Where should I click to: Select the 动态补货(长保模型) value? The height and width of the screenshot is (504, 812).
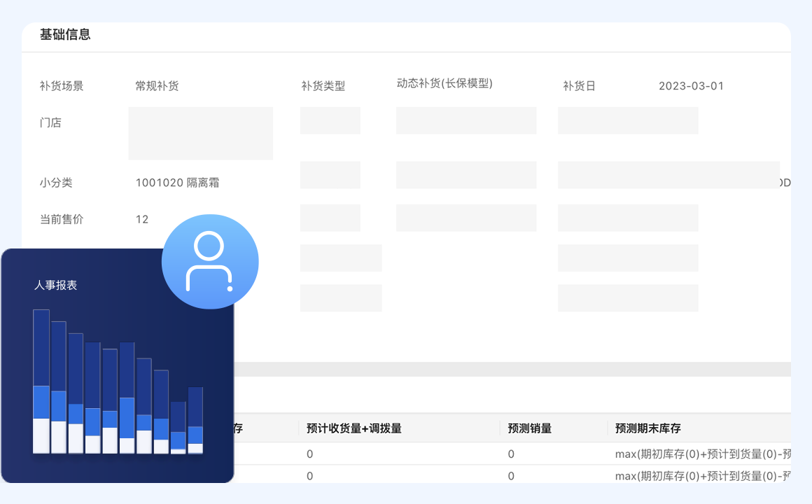(444, 83)
